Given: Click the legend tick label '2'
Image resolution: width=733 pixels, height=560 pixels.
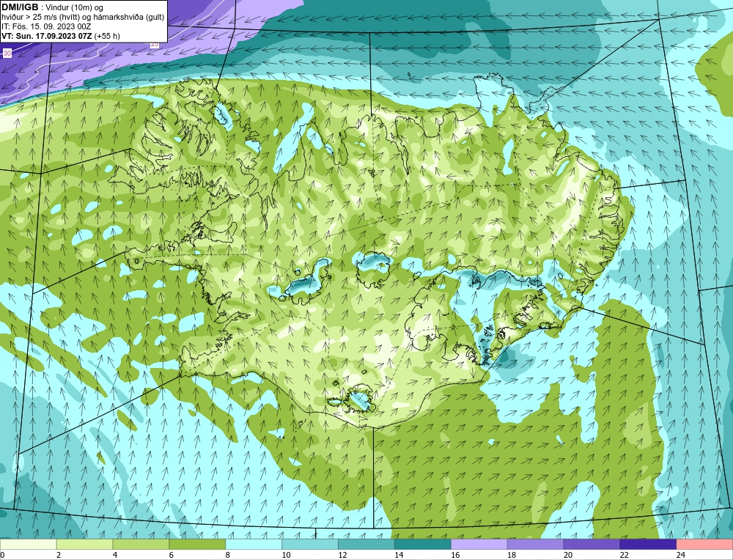Looking at the screenshot, I should pyautogui.click(x=59, y=556).
